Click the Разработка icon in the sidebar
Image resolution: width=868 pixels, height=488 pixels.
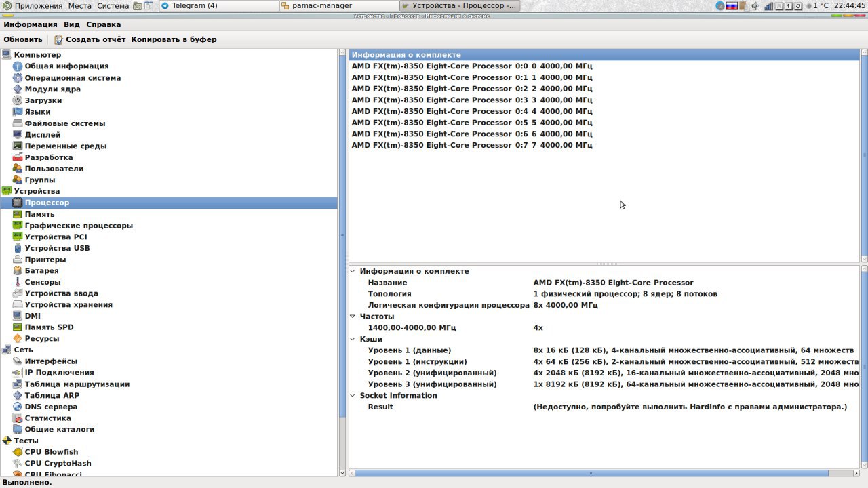tap(18, 157)
